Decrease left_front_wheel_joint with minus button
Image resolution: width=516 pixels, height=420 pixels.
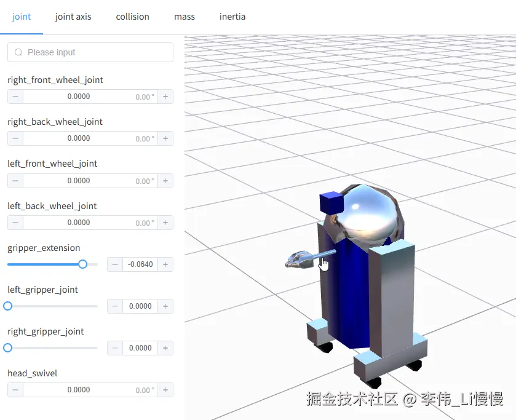click(15, 181)
